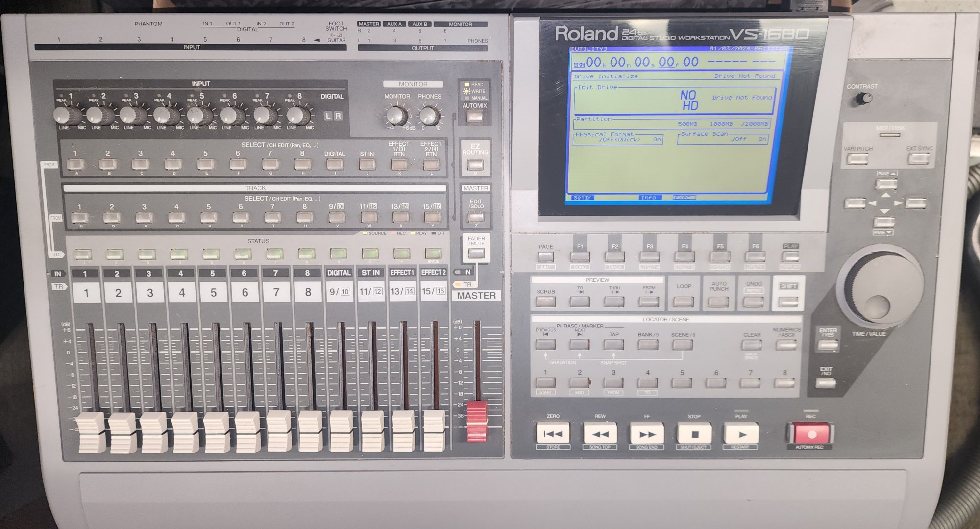The image size is (980, 529).
Task: Confirm with the ENTER/YES button
Action: (828, 345)
